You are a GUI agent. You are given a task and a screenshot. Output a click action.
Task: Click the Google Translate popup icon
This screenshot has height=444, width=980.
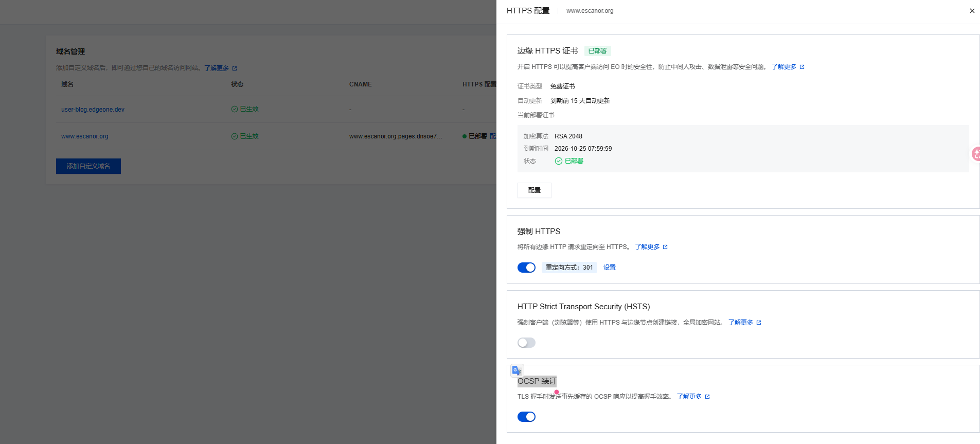pos(517,370)
